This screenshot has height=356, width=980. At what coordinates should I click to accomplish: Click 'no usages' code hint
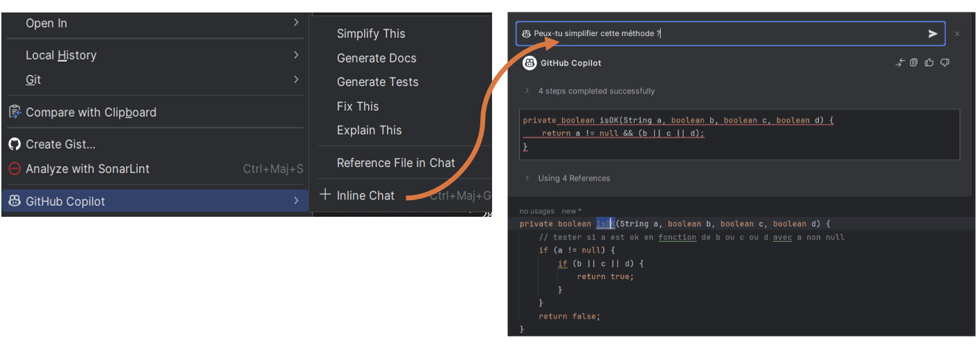537,211
